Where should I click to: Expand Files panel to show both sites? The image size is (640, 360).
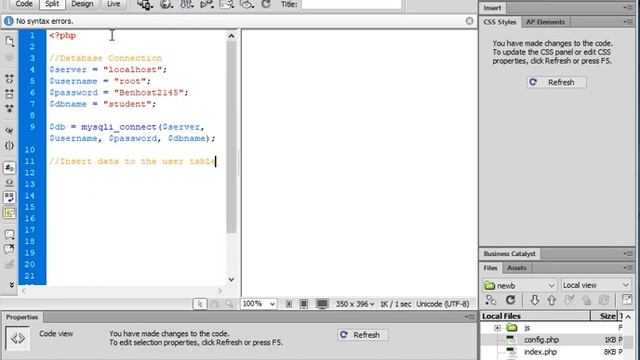click(627, 300)
